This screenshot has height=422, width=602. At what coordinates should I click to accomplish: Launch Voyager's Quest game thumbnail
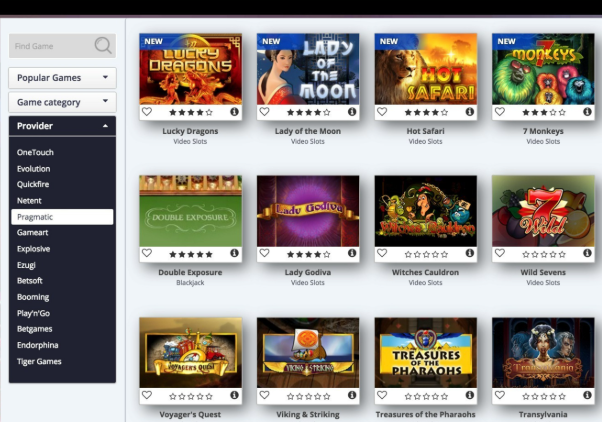(x=190, y=352)
